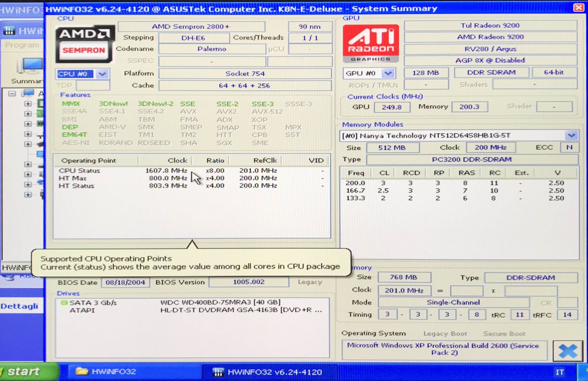The height and width of the screenshot is (381, 588).
Task: Select the CPU Status operating point row
Action: (x=79, y=171)
